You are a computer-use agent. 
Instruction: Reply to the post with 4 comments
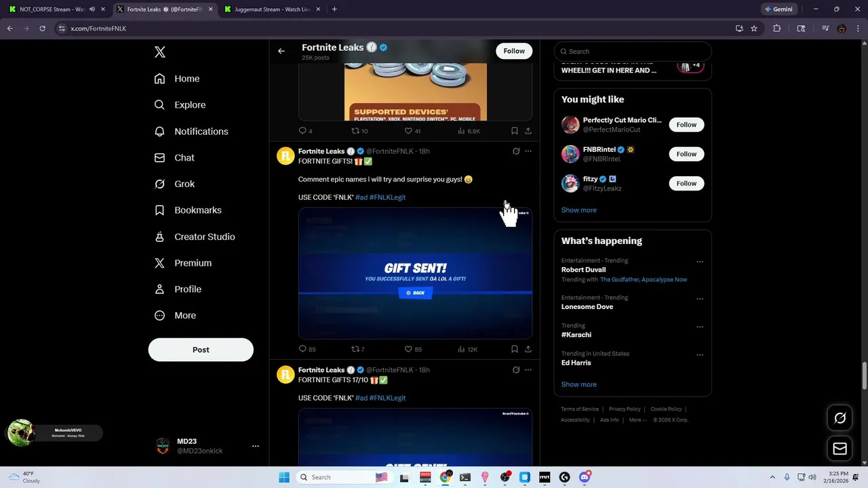[x=306, y=131]
